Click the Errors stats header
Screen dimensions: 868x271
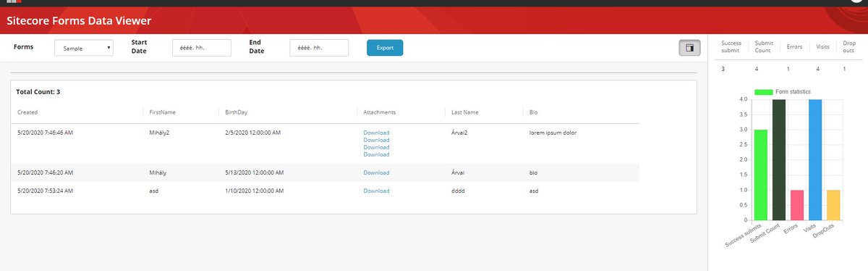coord(794,46)
